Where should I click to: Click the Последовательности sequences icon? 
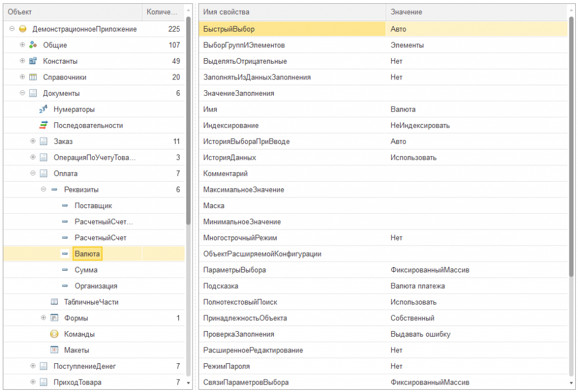tap(43, 125)
